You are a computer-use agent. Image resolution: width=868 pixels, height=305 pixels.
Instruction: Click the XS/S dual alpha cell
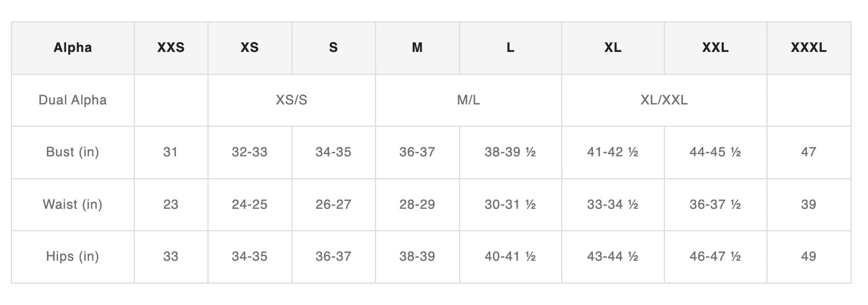tap(291, 100)
